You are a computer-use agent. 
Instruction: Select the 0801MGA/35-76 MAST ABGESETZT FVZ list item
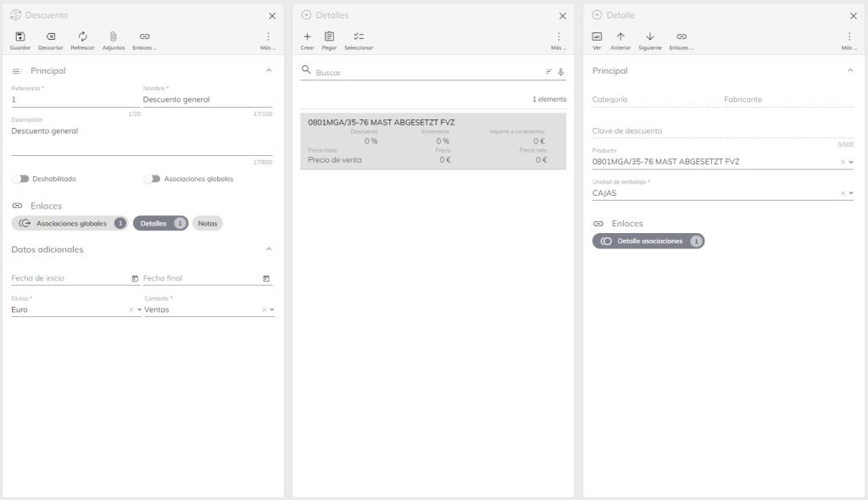pos(433,142)
